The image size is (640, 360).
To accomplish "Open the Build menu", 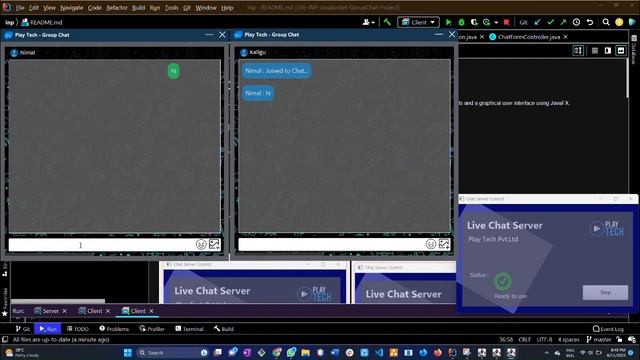I will pyautogui.click(x=138, y=8).
